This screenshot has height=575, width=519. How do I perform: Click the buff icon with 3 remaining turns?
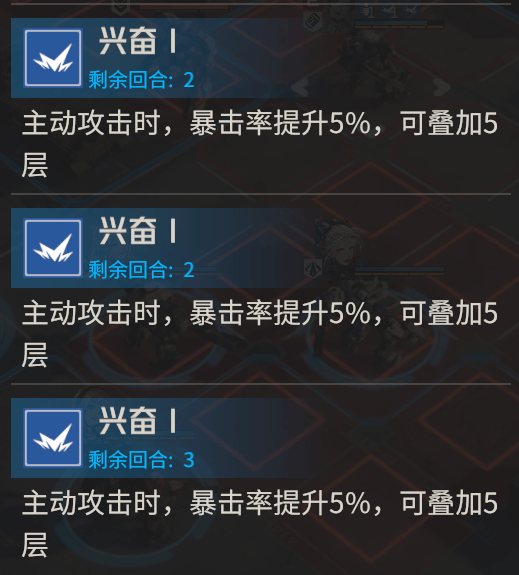click(x=53, y=438)
